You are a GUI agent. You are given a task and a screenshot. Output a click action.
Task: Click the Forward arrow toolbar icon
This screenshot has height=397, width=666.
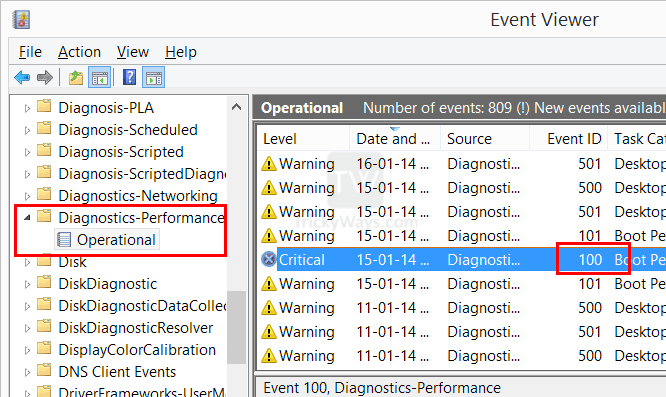(x=45, y=78)
